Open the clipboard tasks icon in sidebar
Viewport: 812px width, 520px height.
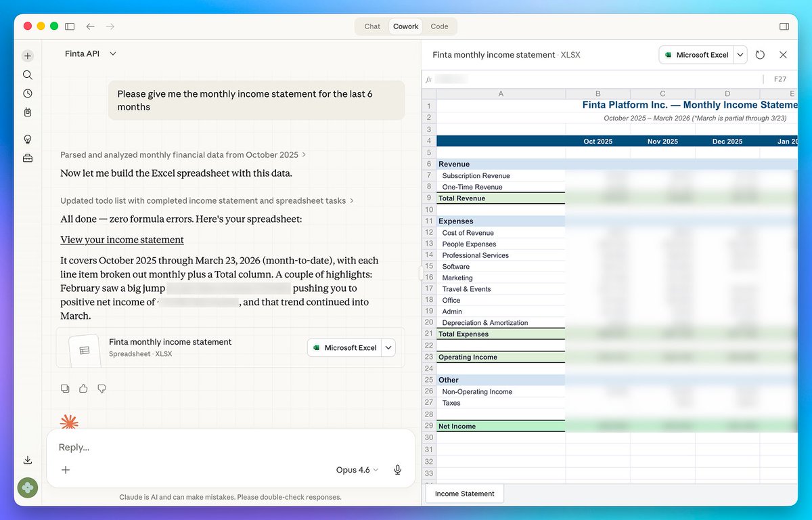click(x=28, y=112)
